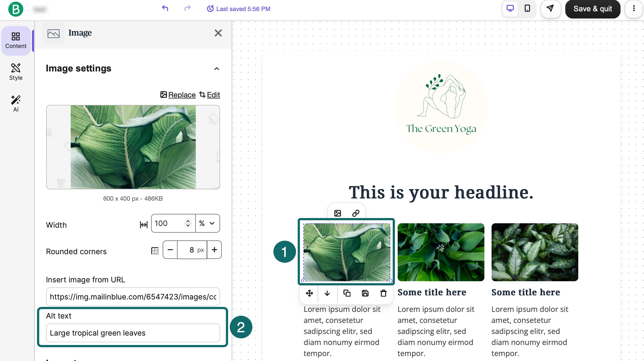Decrease rounded corners with minus button

(x=170, y=250)
